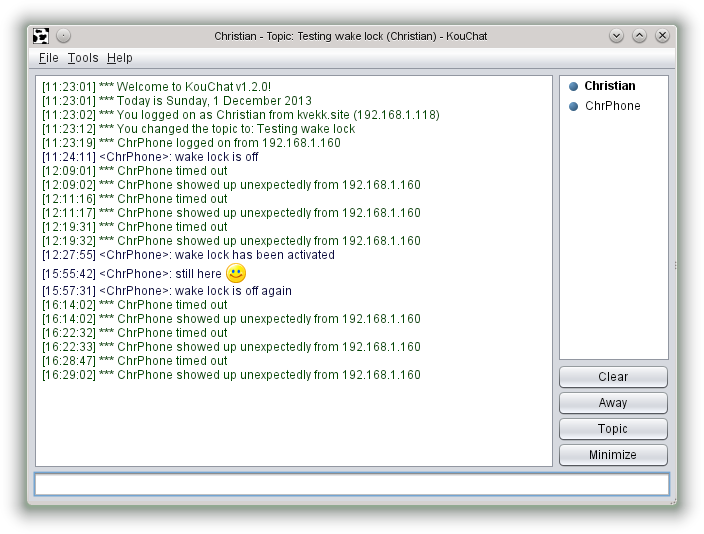Viewport: 704px width, 534px height.
Task: Click message text 'still here' at 15:55:42
Action: (198, 274)
